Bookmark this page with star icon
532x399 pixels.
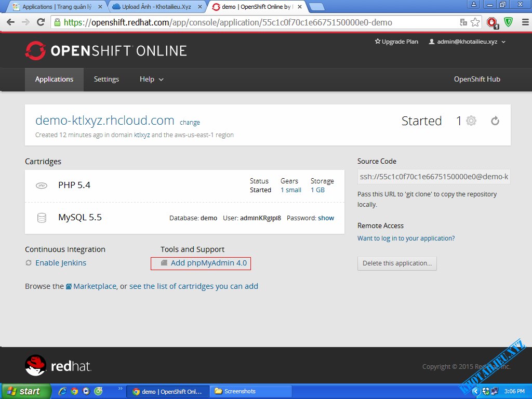pos(475,22)
